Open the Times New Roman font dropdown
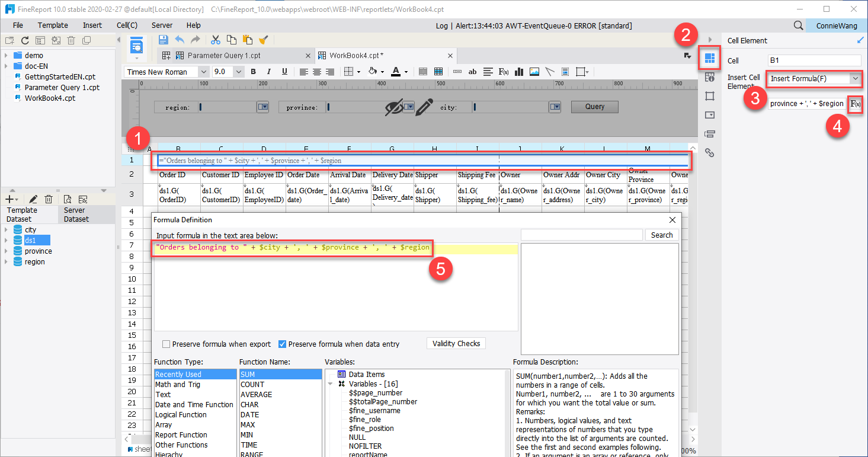 coord(204,71)
